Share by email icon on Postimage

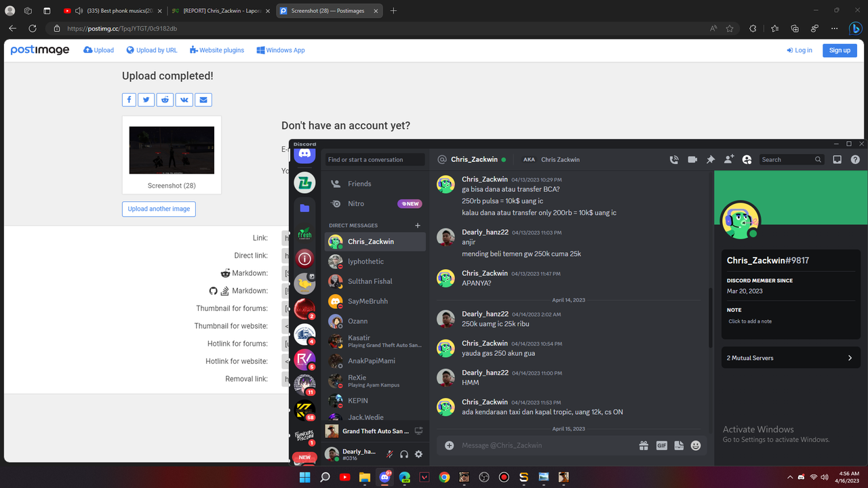pyautogui.click(x=203, y=100)
